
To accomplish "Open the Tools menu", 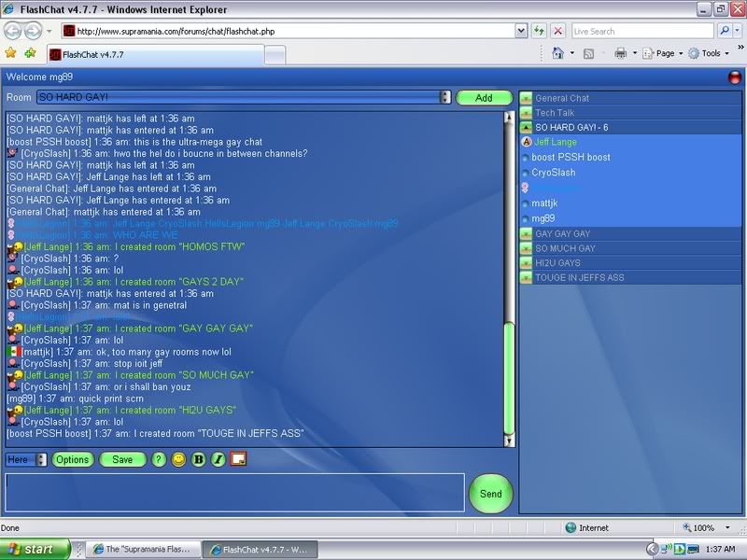I will 709,53.
